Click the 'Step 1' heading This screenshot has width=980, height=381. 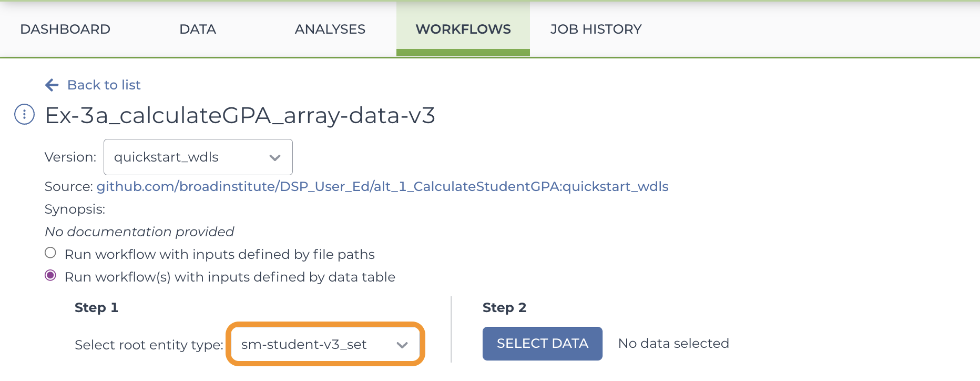[x=96, y=307]
